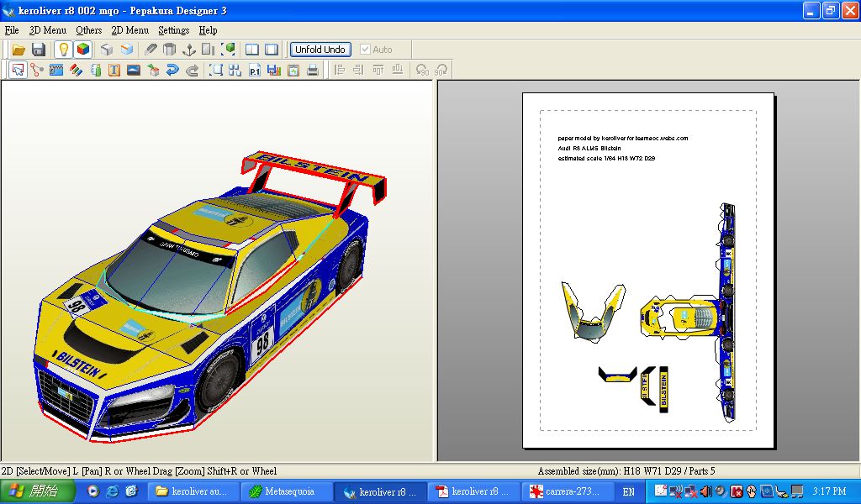Select the Select/Move arrow tool
The height and width of the screenshot is (504, 861).
click(x=18, y=71)
